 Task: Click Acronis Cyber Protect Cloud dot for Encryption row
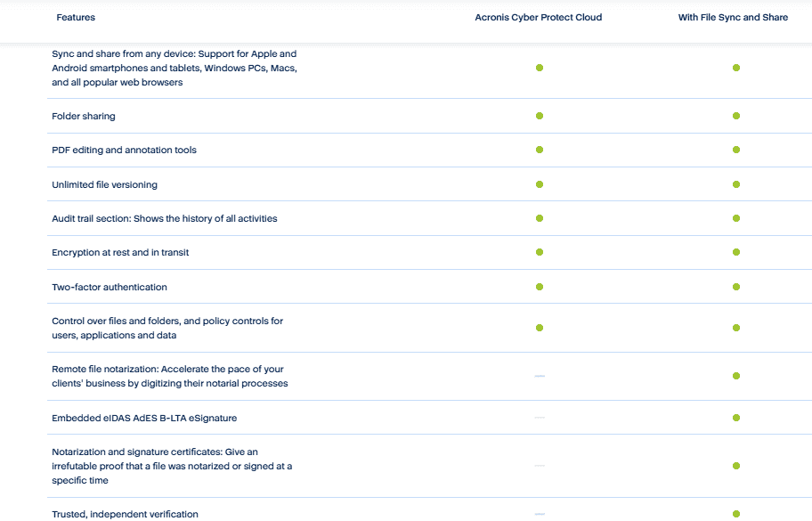540,252
